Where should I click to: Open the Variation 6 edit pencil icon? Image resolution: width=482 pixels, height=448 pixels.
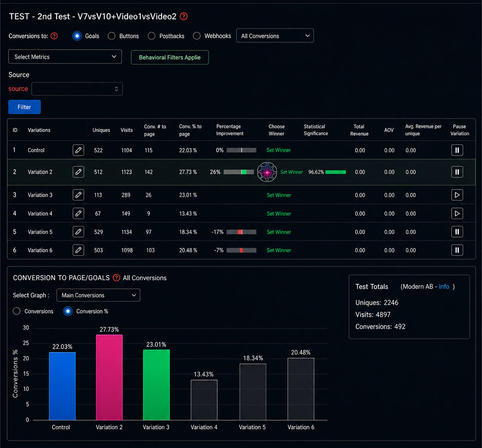click(x=78, y=250)
